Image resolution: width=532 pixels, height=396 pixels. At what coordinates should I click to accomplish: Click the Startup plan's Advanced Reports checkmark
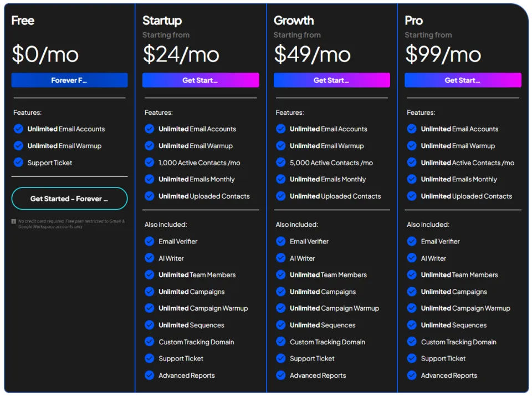149,375
